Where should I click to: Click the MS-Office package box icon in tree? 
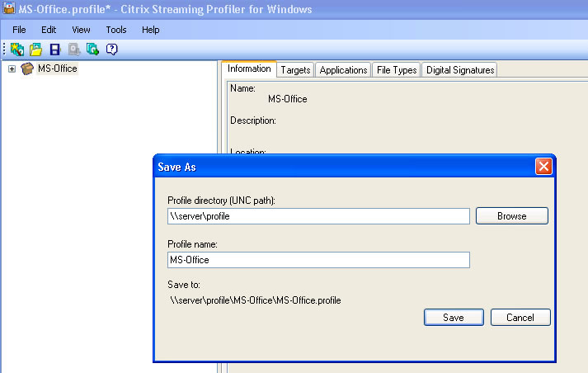27,68
